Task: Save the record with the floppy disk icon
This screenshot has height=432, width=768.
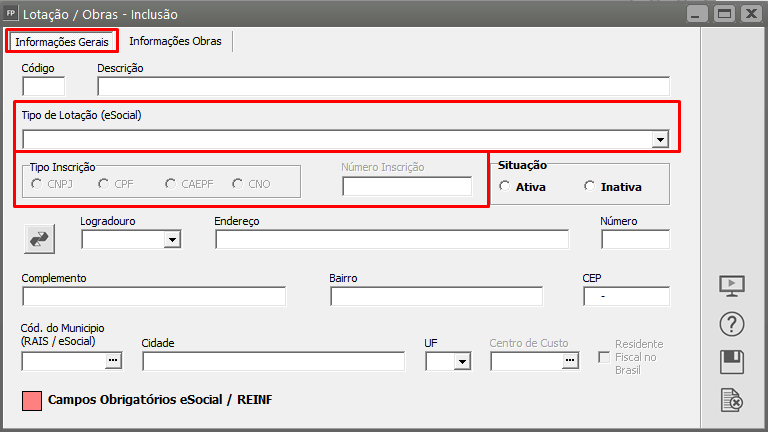Action: coord(732,362)
